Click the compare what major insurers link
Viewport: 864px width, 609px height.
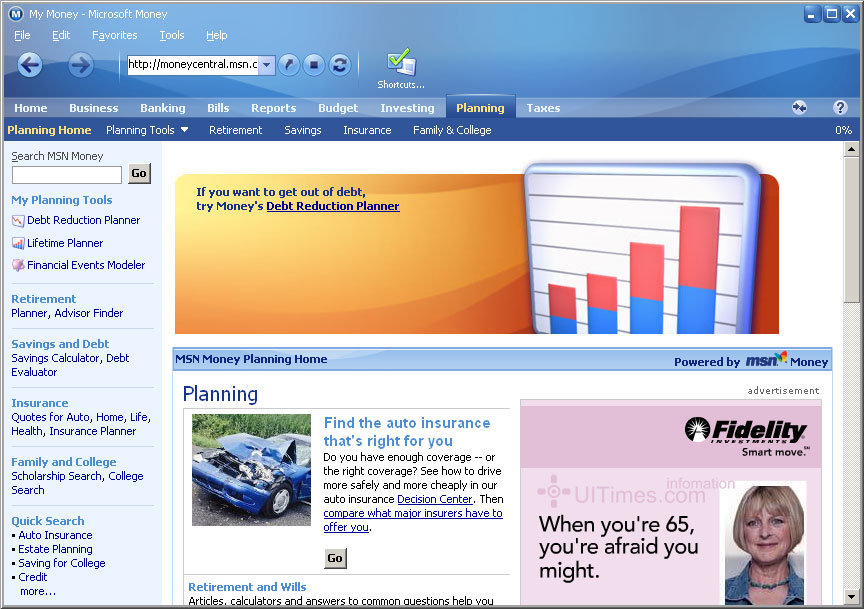click(x=413, y=520)
